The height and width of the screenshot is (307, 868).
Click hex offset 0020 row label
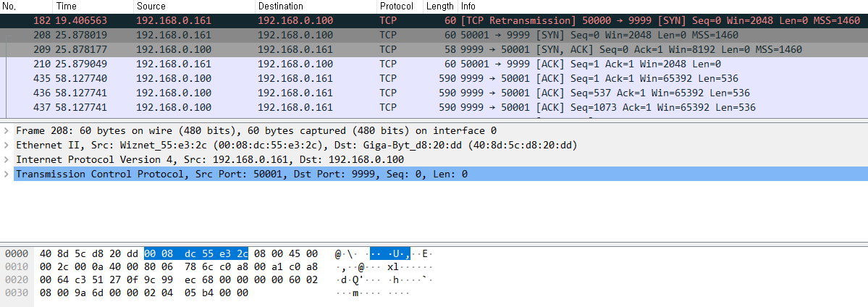[17, 279]
